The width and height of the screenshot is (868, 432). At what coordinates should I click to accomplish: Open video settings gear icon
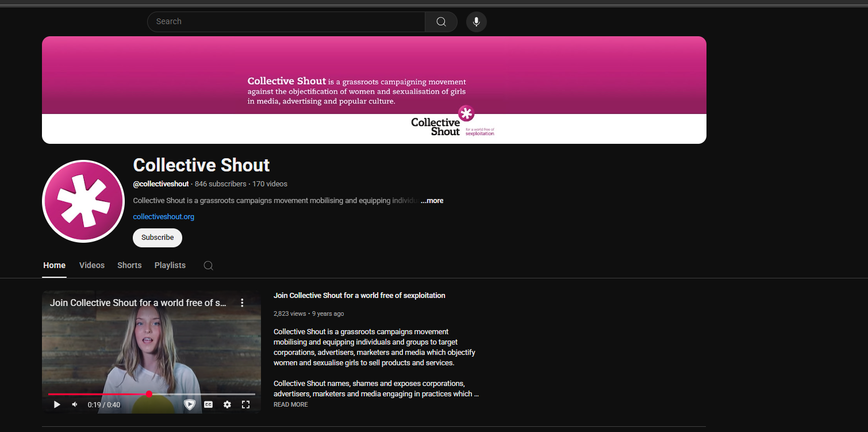tap(227, 404)
